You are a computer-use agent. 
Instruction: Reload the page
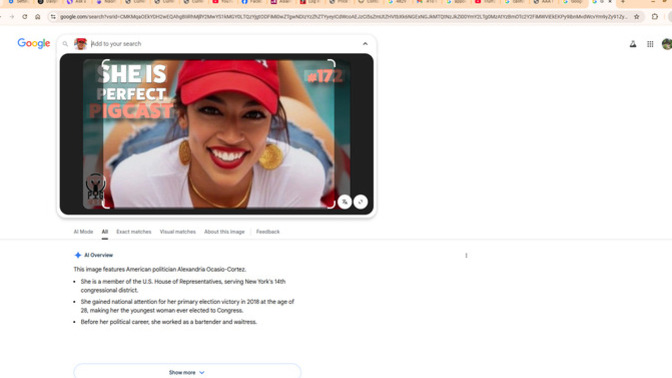pos(24,17)
